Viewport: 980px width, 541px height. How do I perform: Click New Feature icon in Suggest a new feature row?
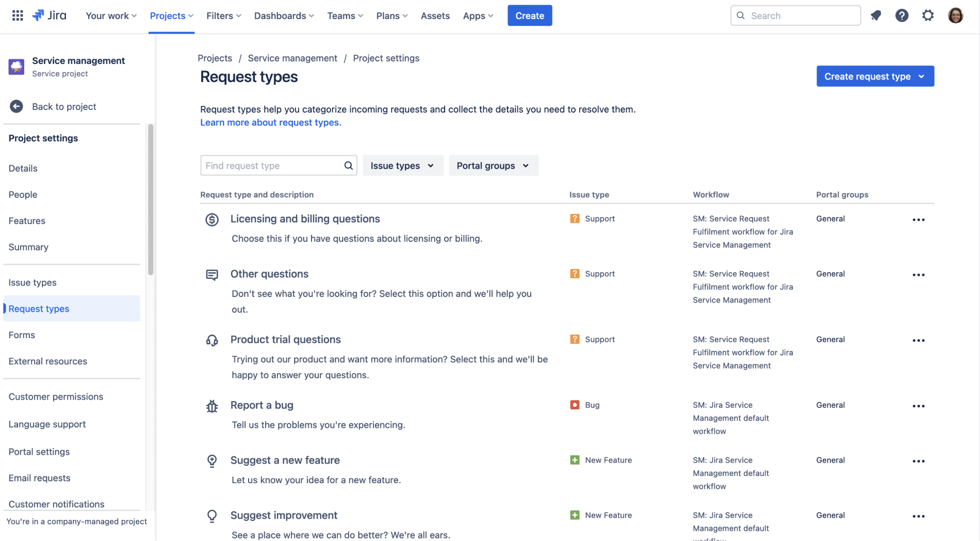[x=575, y=460]
